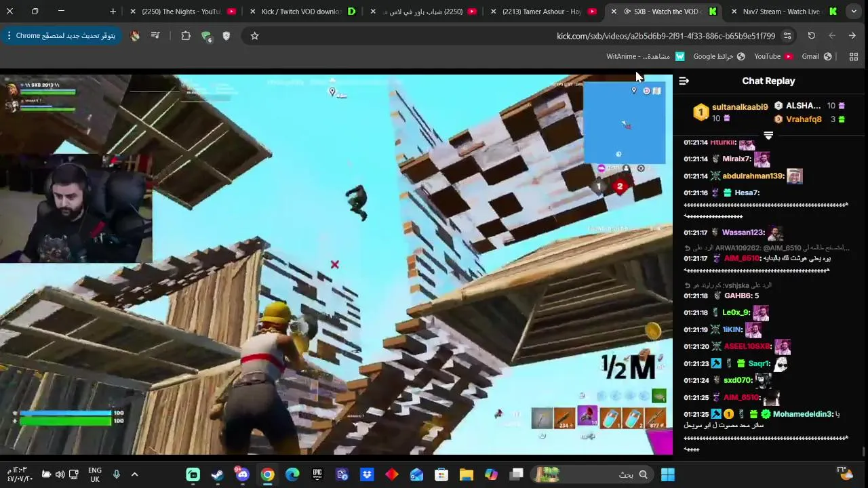
Task: Open the Kick / Twitch VOD downloader tab
Action: click(x=302, y=12)
